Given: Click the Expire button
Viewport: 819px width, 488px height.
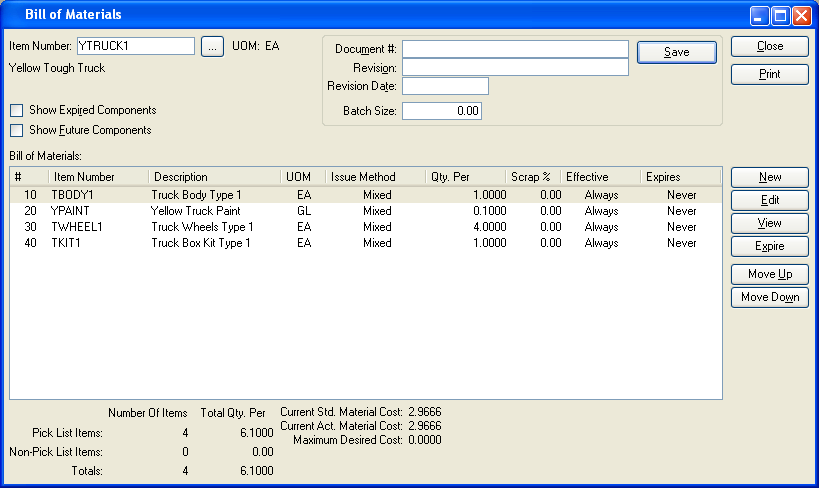Looking at the screenshot, I should (769, 246).
